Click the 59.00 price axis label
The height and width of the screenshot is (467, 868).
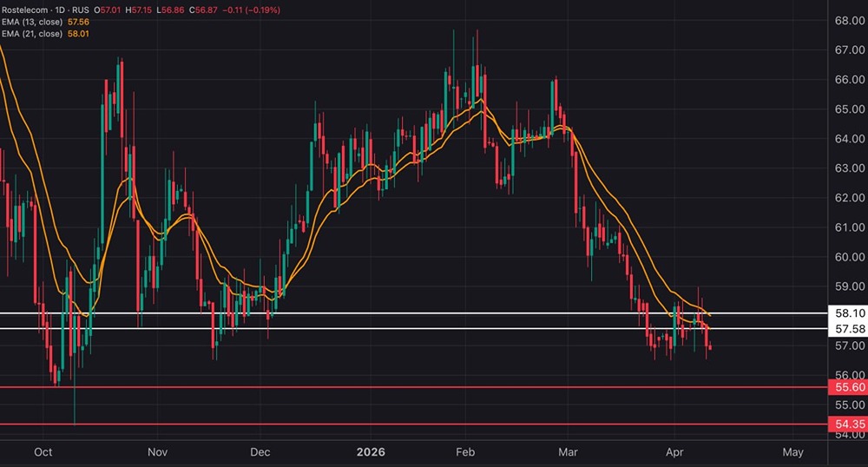[x=850, y=286]
